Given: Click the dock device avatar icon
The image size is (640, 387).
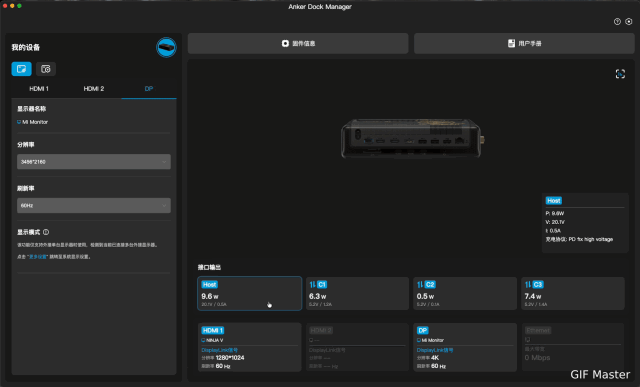Looking at the screenshot, I should 166,47.
